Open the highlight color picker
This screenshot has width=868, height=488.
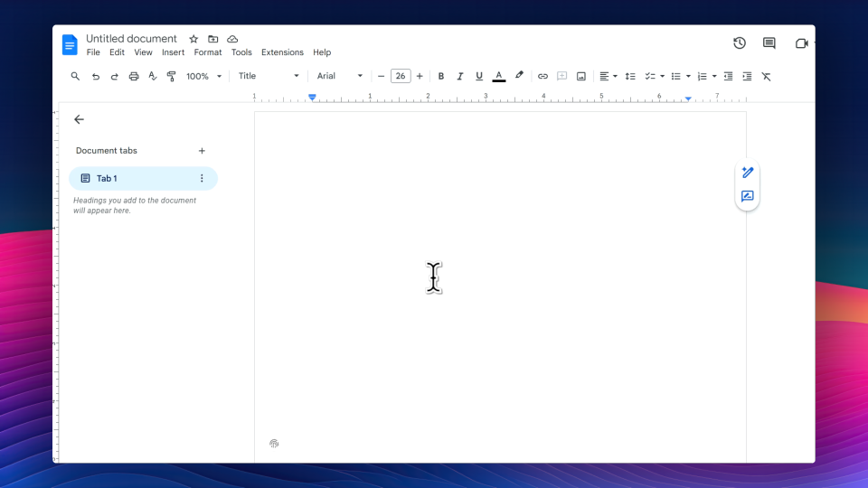tap(519, 76)
